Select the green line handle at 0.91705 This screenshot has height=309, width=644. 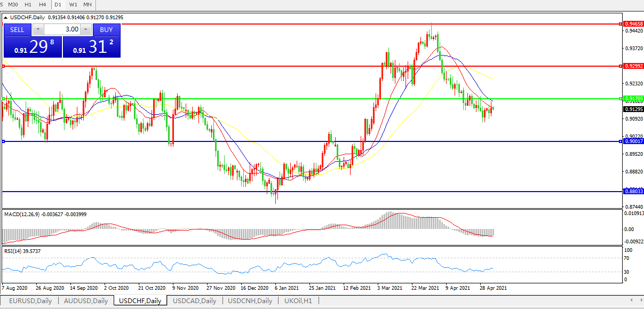click(x=619, y=99)
